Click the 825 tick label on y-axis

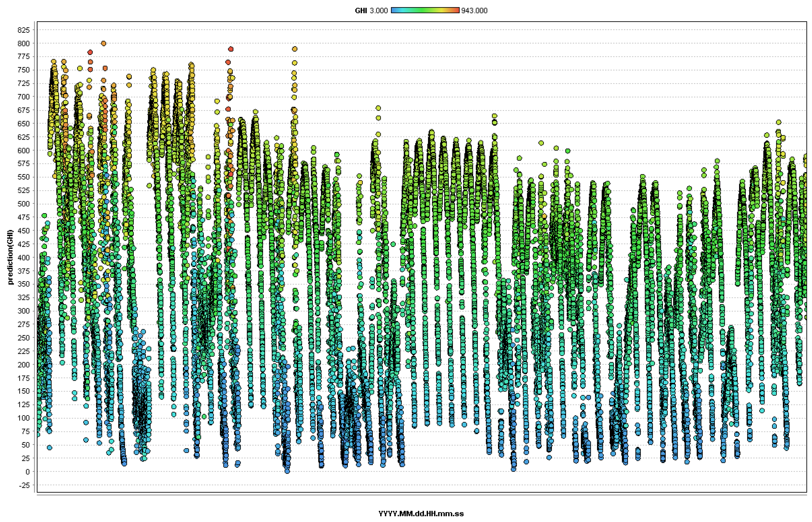pyautogui.click(x=23, y=30)
